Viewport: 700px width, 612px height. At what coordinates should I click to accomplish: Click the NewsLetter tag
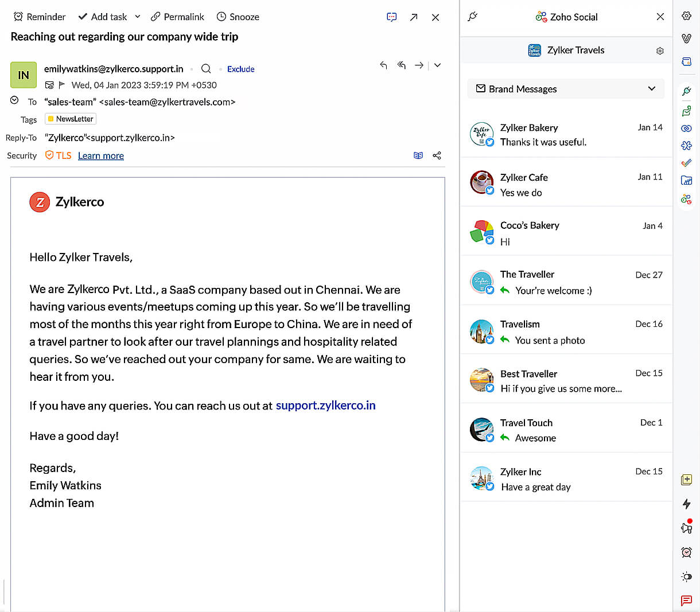point(71,119)
